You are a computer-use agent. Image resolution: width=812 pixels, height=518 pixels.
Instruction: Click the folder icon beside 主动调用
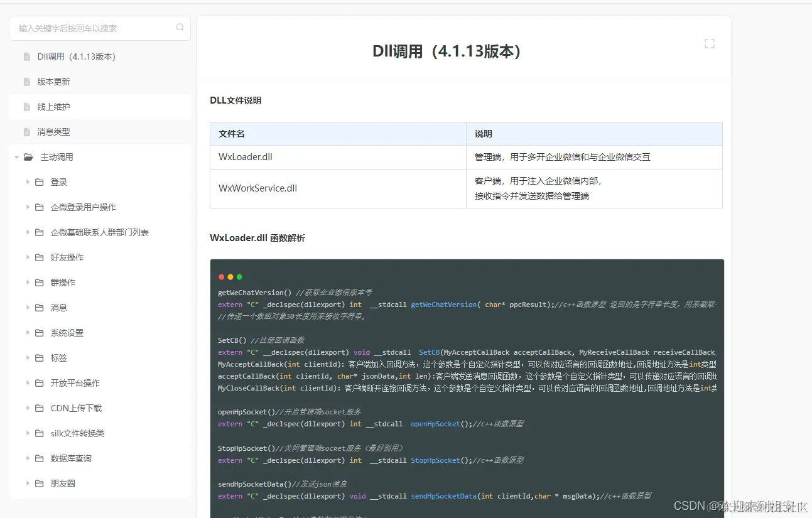(x=28, y=157)
